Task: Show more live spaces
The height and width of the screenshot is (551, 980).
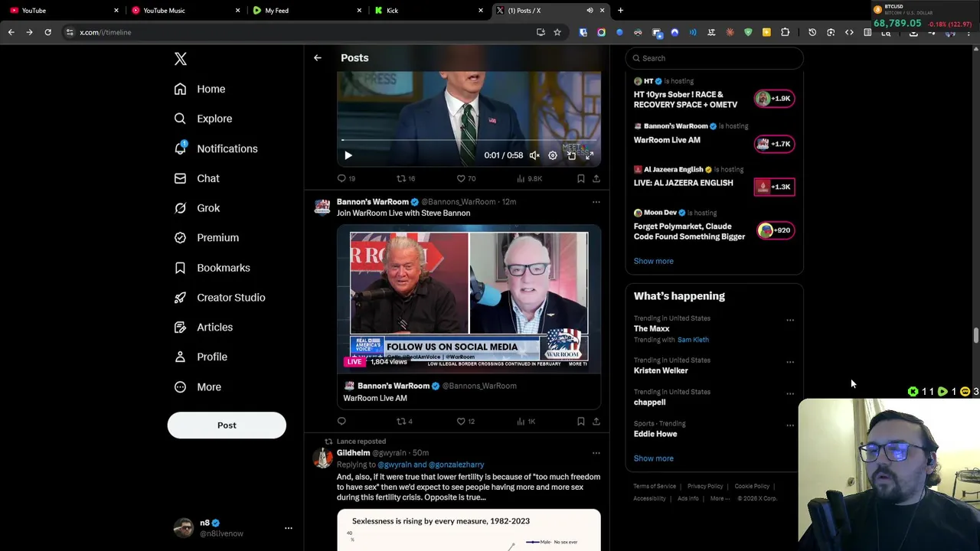Action: pyautogui.click(x=654, y=261)
